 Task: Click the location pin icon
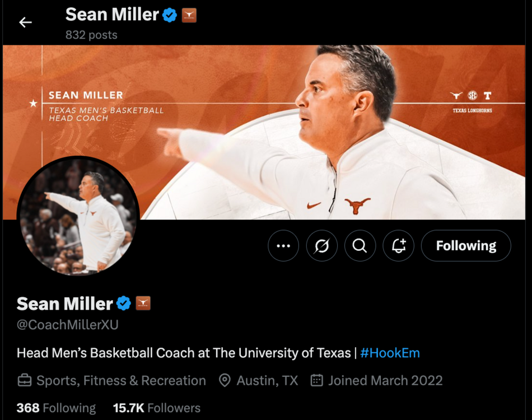(225, 381)
